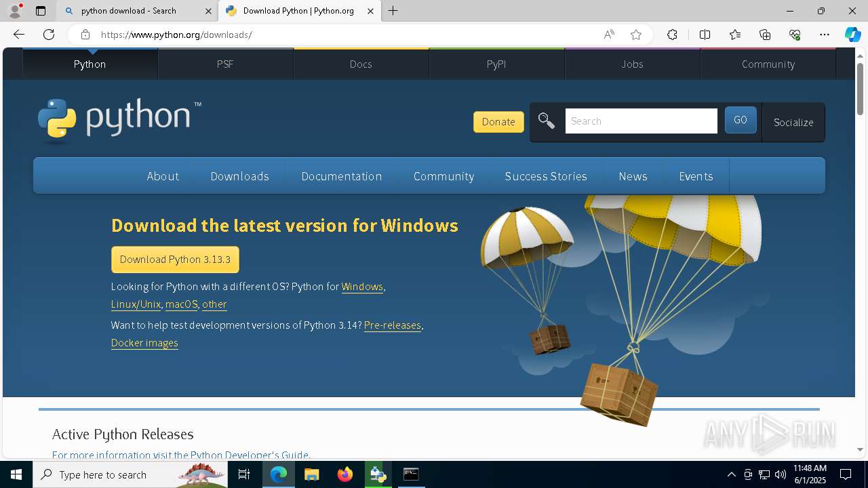Click the Windows taskbar search box

[x=130, y=474]
